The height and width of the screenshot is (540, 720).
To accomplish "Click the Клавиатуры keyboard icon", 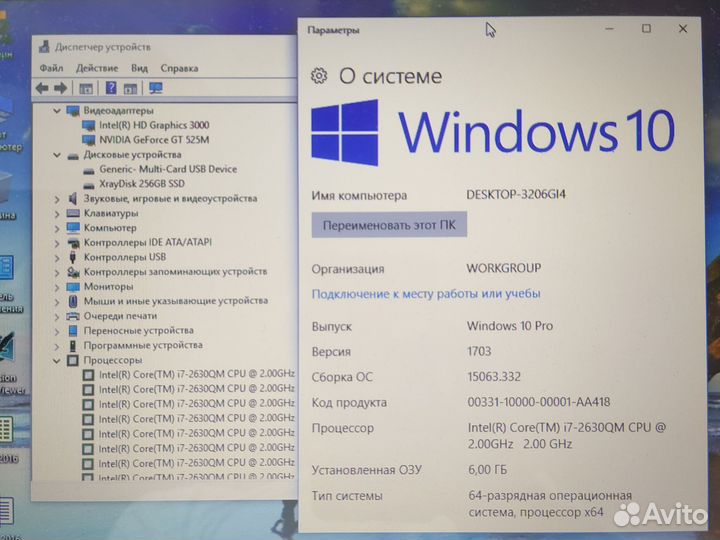I will [x=73, y=213].
